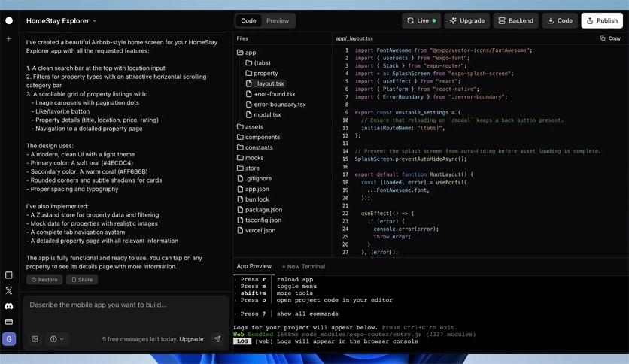
Task: Click the attach image icon in prompt box
Action: 35,339
